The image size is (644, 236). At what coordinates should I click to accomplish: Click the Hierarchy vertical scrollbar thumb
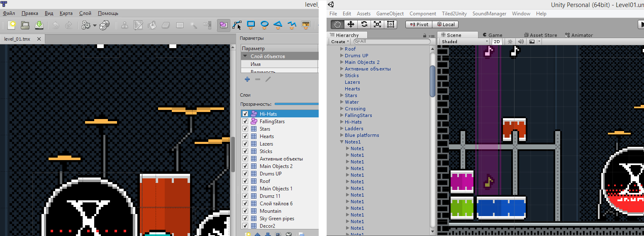coord(433,80)
